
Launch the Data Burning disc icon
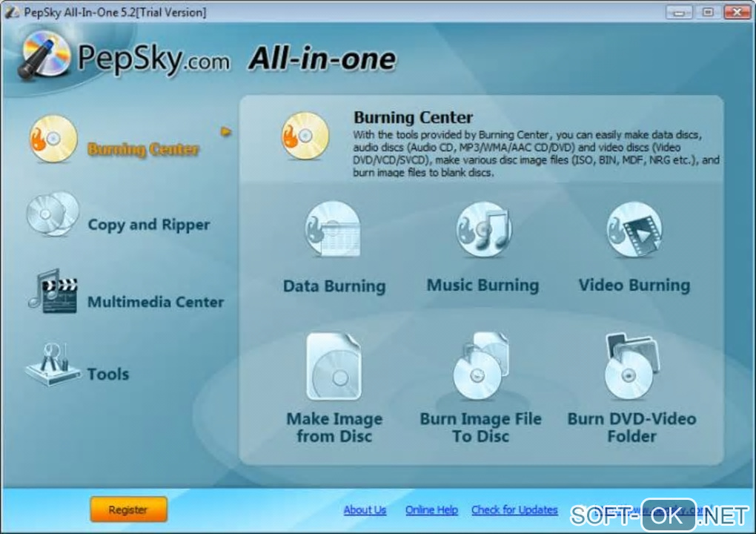pyautogui.click(x=333, y=229)
